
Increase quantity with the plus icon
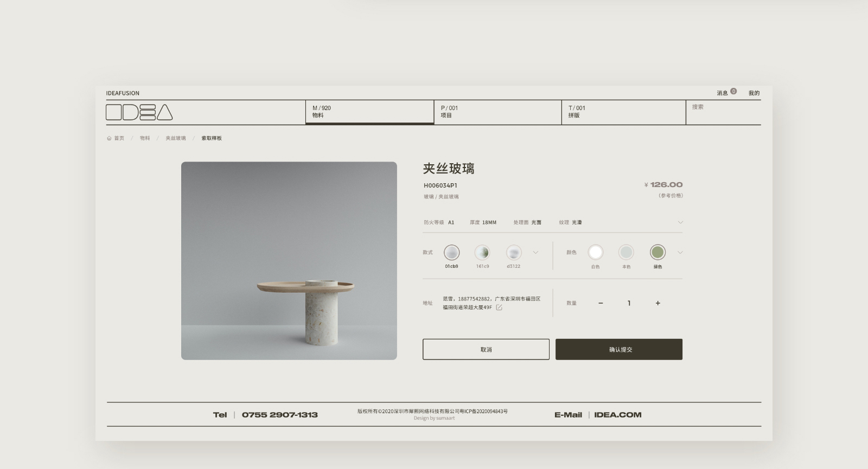[658, 303]
